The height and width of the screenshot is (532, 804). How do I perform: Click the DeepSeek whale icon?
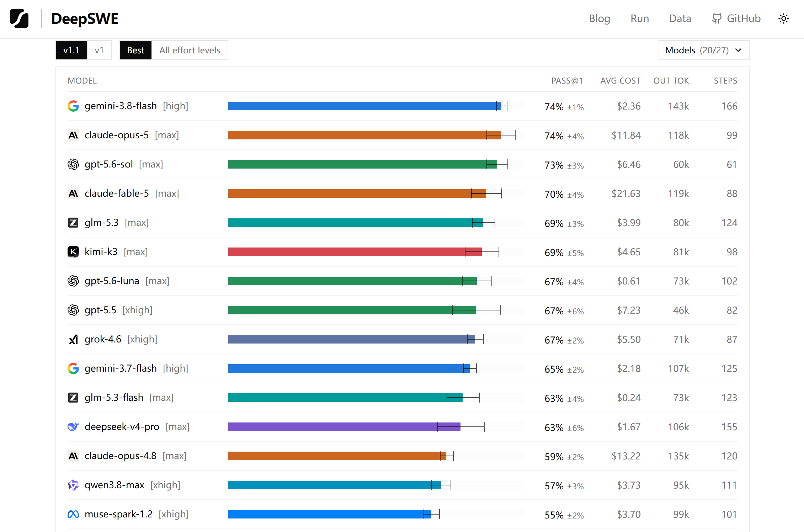tap(73, 427)
